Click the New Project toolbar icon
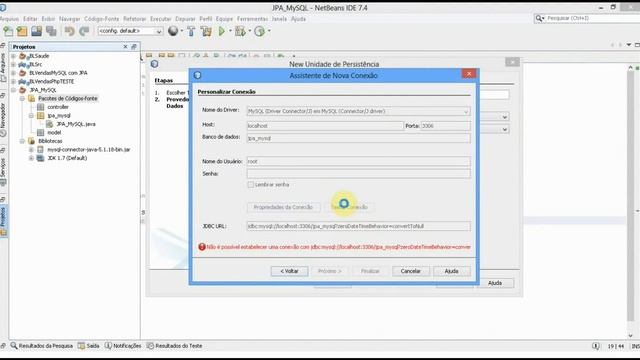The image size is (640, 360). (22, 31)
